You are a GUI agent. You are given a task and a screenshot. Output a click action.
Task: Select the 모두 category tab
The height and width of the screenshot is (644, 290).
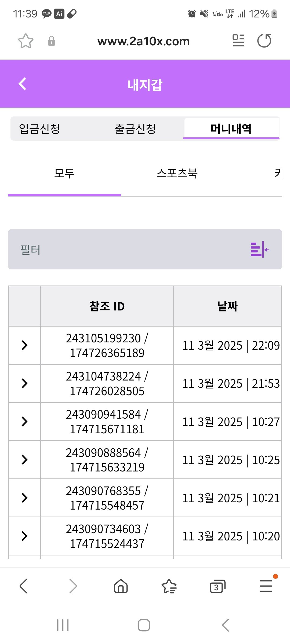tap(64, 173)
